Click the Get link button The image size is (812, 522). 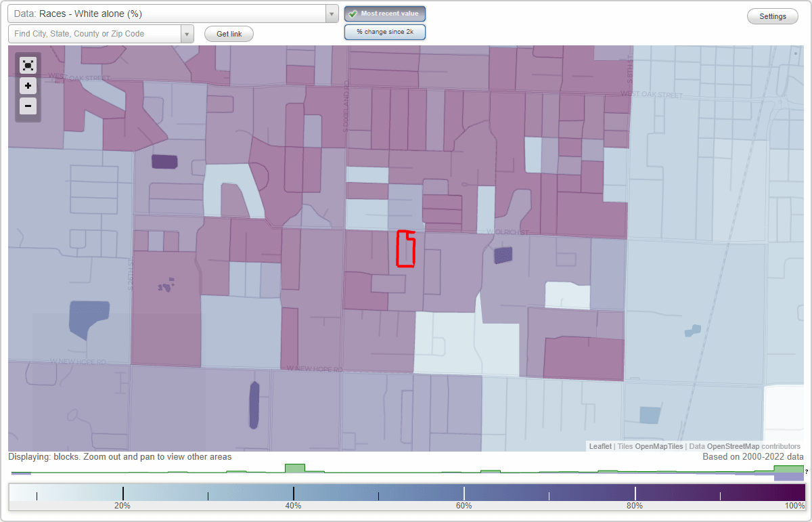pyautogui.click(x=229, y=34)
